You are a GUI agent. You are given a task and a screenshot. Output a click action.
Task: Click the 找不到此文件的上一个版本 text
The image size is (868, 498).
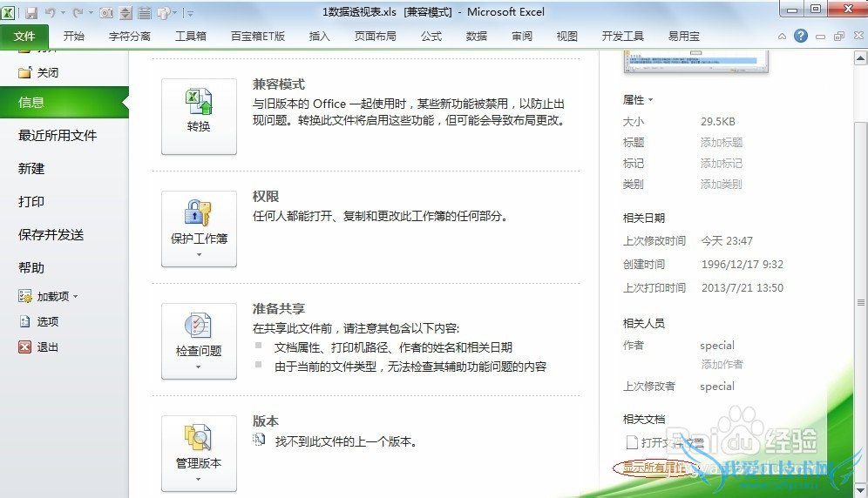point(346,441)
